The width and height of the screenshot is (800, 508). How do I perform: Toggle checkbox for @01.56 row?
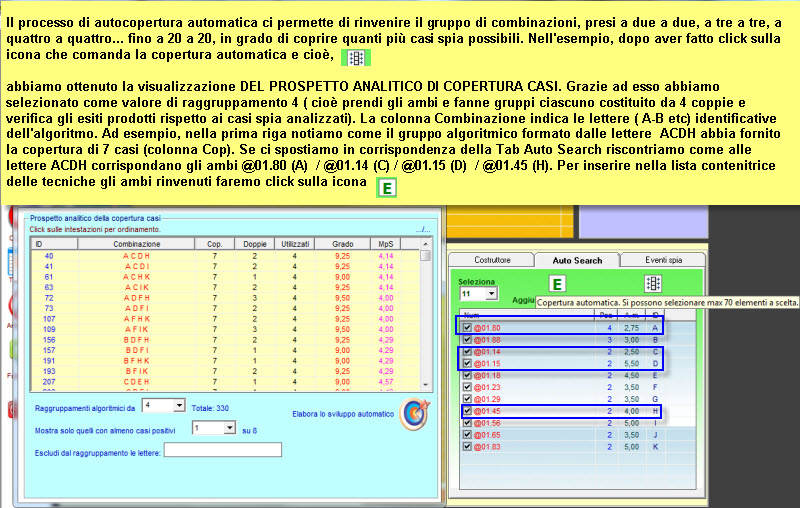(467, 423)
